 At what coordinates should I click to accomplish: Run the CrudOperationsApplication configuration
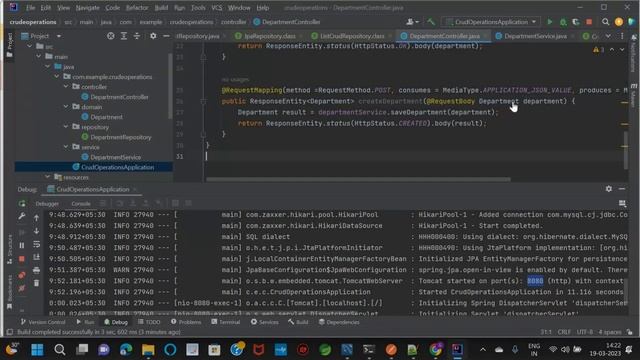tap(549, 22)
